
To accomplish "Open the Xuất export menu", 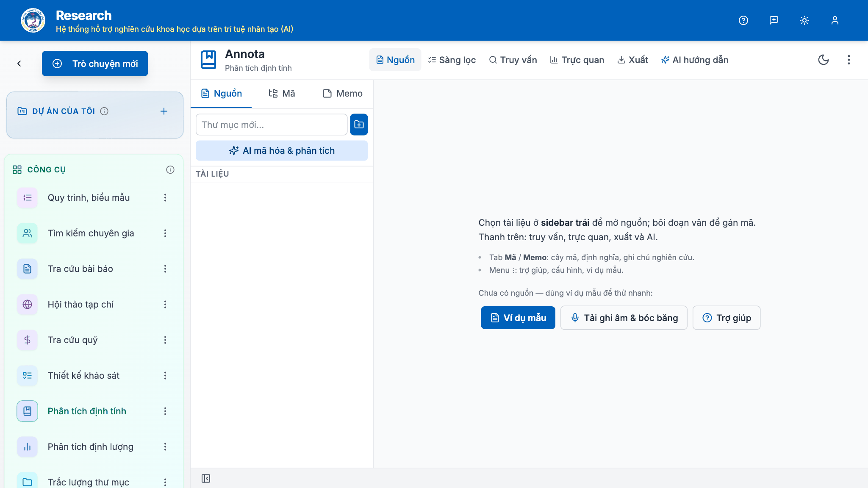I will pyautogui.click(x=633, y=60).
